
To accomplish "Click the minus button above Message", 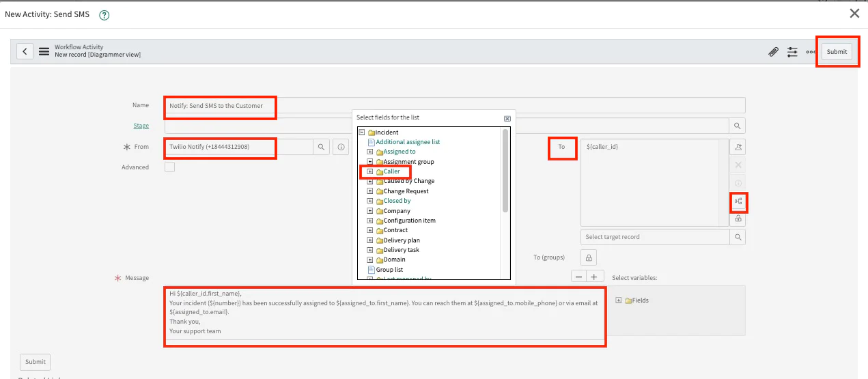I will tap(578, 277).
